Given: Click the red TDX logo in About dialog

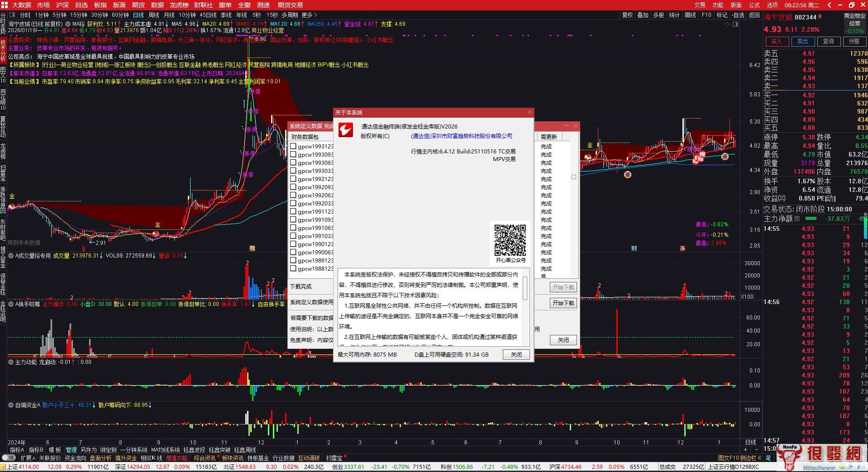Looking at the screenshot, I should click(x=346, y=130).
